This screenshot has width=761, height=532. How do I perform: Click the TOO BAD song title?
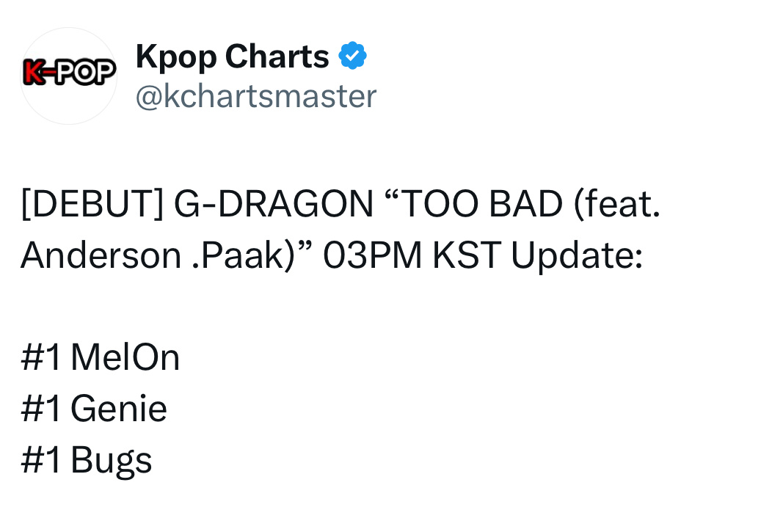point(482,204)
